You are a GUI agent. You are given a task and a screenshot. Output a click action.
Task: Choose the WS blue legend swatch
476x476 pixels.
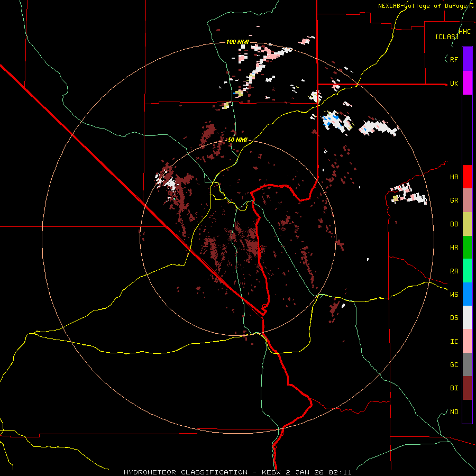pos(467,294)
